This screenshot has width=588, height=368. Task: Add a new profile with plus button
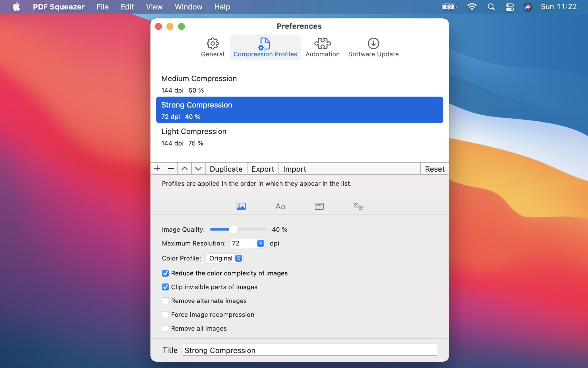click(x=157, y=169)
